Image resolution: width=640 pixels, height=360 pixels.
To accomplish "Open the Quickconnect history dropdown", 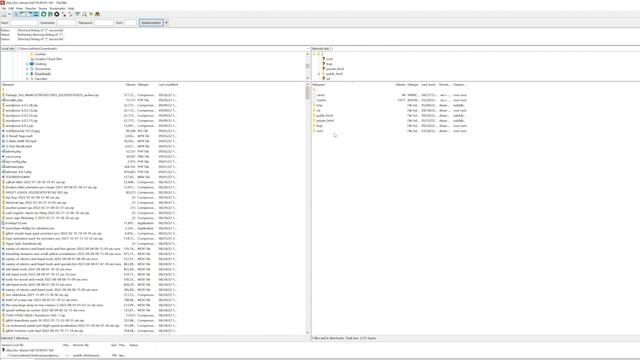I will pos(166,23).
